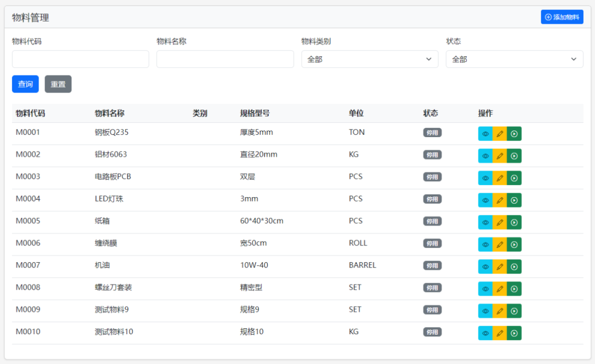Toggle enable state for 纸箱 row
The width and height of the screenshot is (595, 364).
coord(513,222)
